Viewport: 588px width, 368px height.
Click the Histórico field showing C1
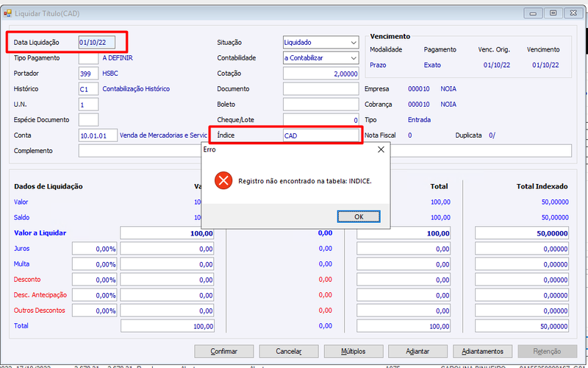pos(88,89)
